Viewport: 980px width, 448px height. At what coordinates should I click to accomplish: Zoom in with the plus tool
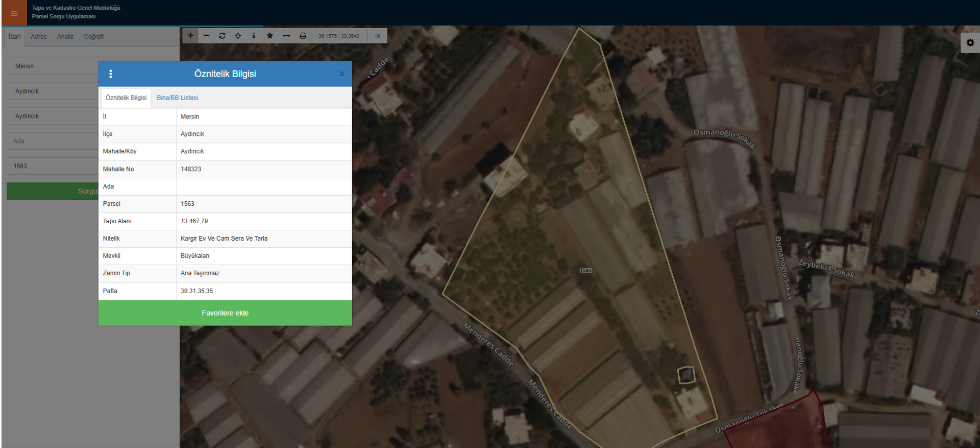click(190, 36)
